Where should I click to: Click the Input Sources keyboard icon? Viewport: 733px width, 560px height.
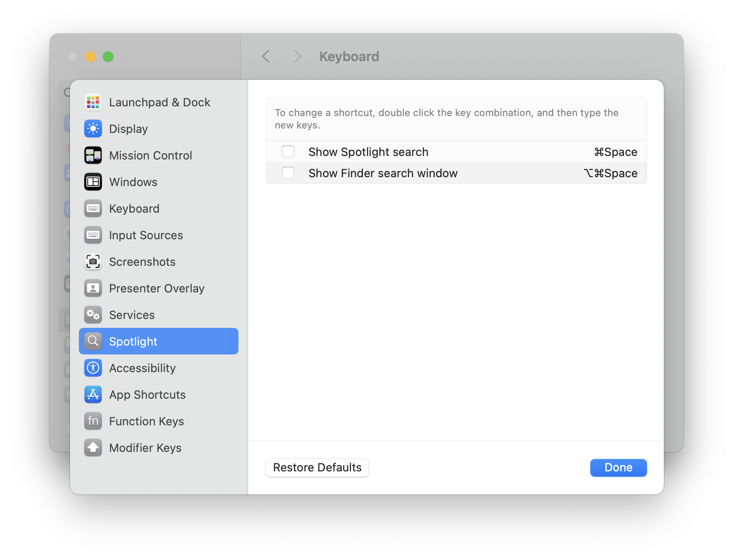(93, 235)
